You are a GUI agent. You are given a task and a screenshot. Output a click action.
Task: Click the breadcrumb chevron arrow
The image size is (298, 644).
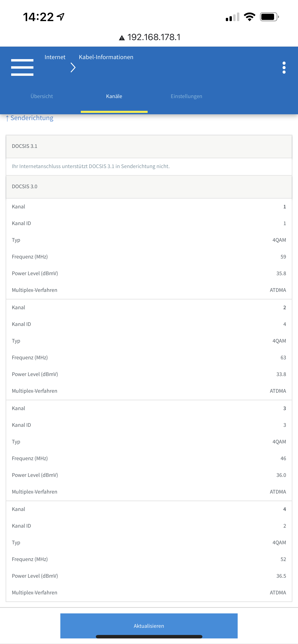point(73,67)
